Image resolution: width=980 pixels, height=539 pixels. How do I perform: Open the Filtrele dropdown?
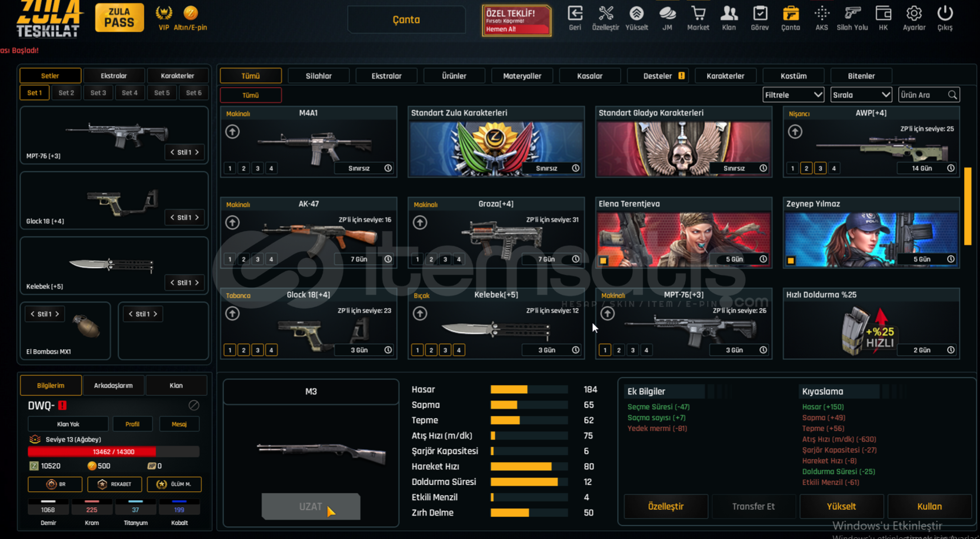[x=793, y=95]
